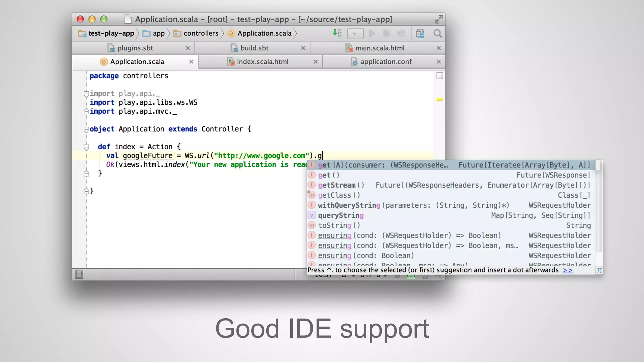
Task: Switch to the index.scala.html tab
Action: point(262,62)
